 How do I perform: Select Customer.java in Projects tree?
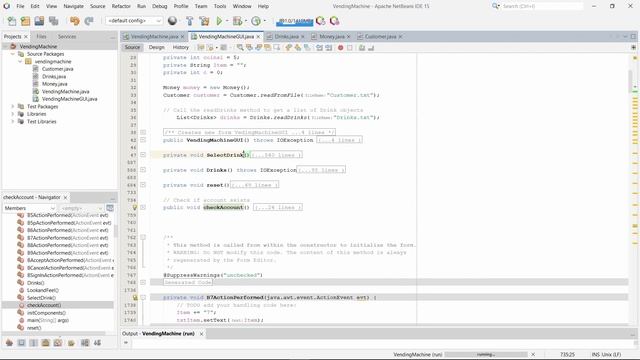point(58,69)
